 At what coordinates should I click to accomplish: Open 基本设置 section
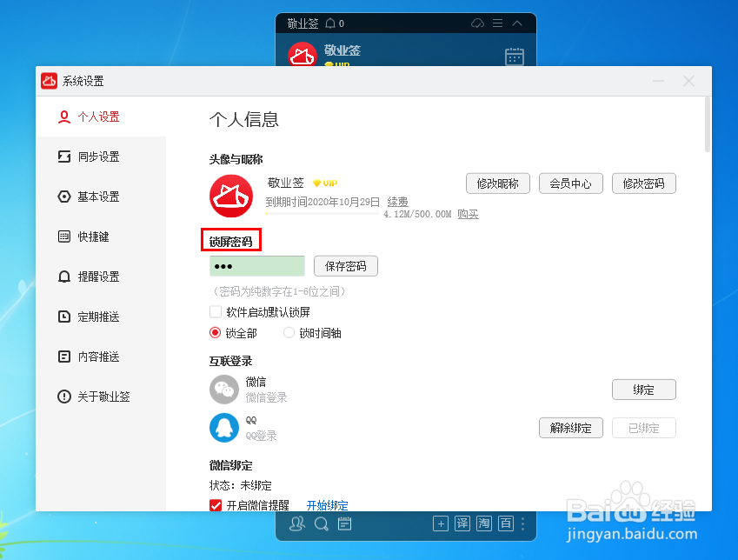101,197
